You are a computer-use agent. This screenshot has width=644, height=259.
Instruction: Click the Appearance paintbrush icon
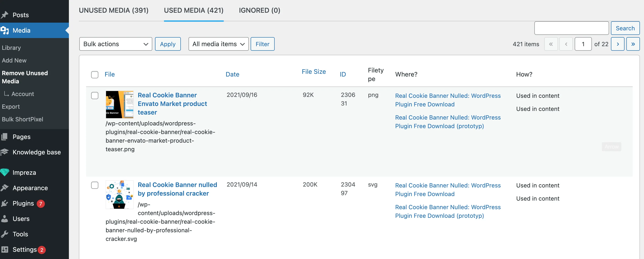pos(5,188)
